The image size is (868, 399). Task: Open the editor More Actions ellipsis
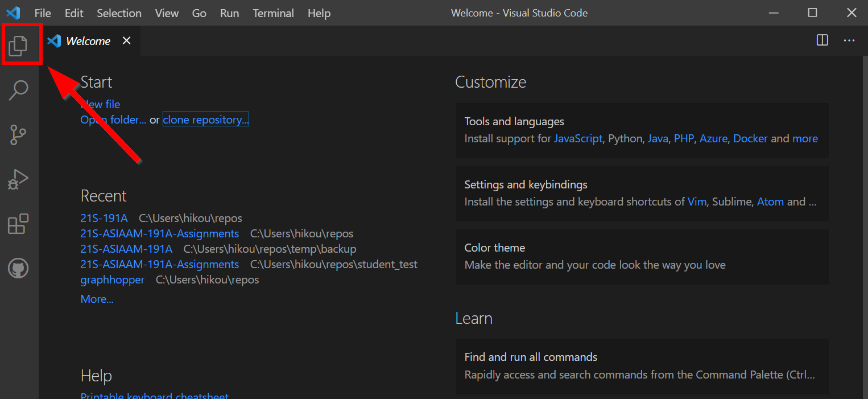click(849, 40)
